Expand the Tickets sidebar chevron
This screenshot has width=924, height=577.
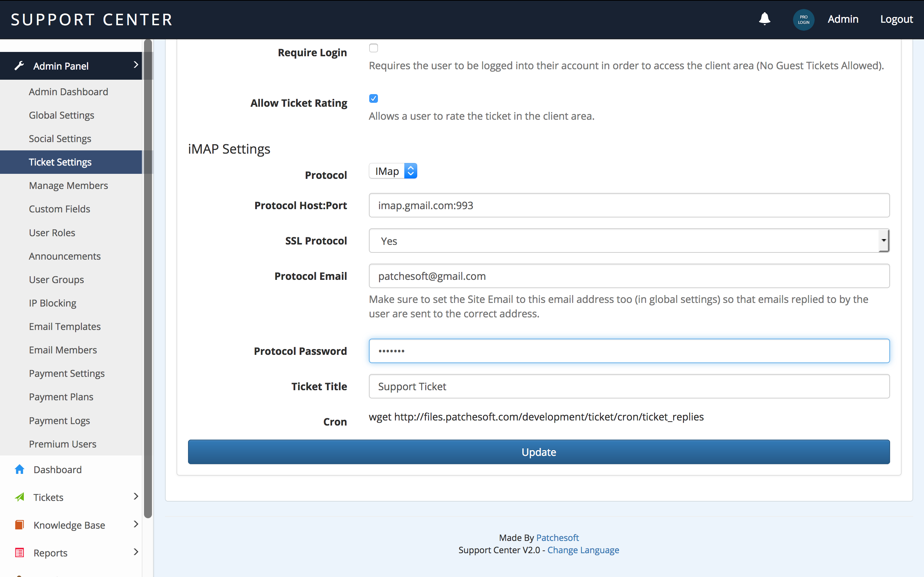tap(136, 496)
